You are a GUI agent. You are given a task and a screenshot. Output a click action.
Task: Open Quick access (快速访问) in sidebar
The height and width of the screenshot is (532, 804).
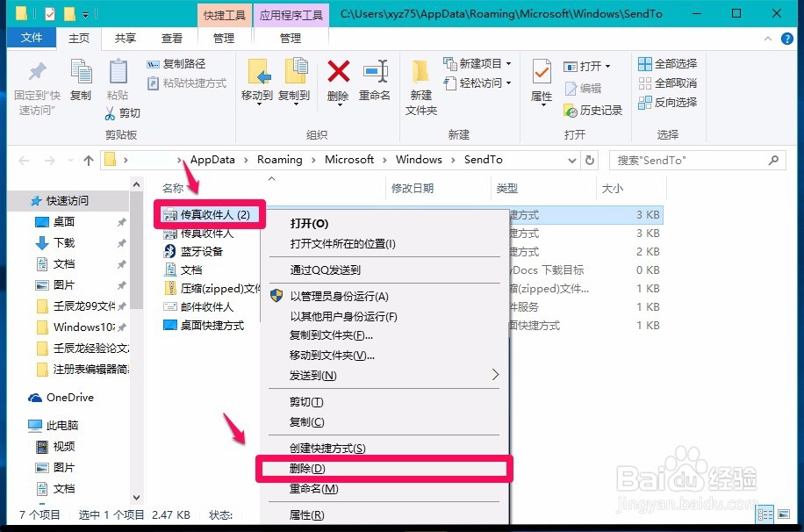tap(68, 200)
